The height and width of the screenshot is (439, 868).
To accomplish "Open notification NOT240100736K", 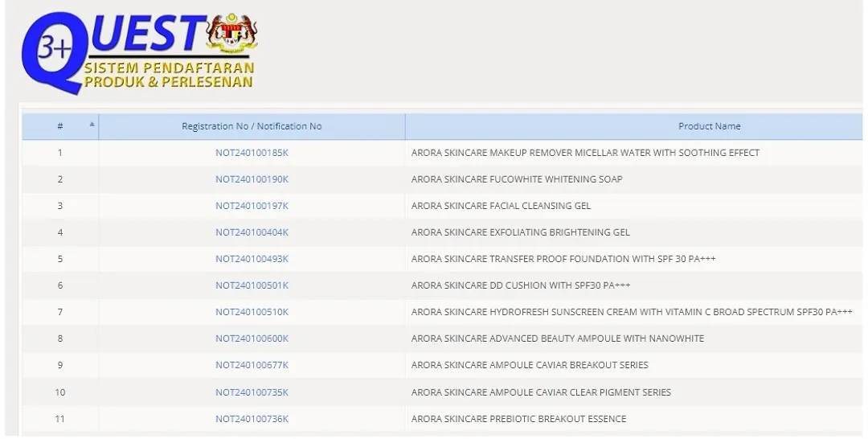I will [x=252, y=419].
